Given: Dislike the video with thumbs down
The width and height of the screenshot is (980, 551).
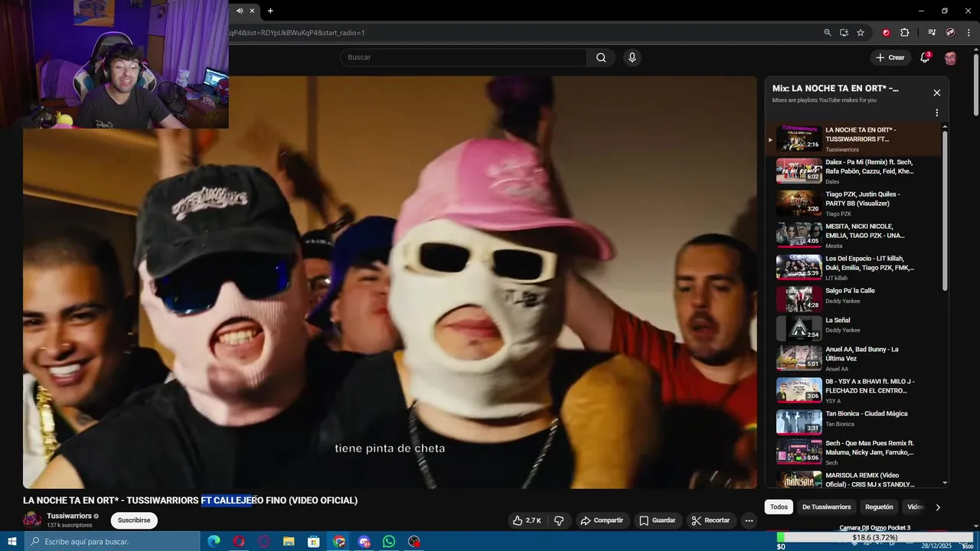Looking at the screenshot, I should (x=559, y=520).
